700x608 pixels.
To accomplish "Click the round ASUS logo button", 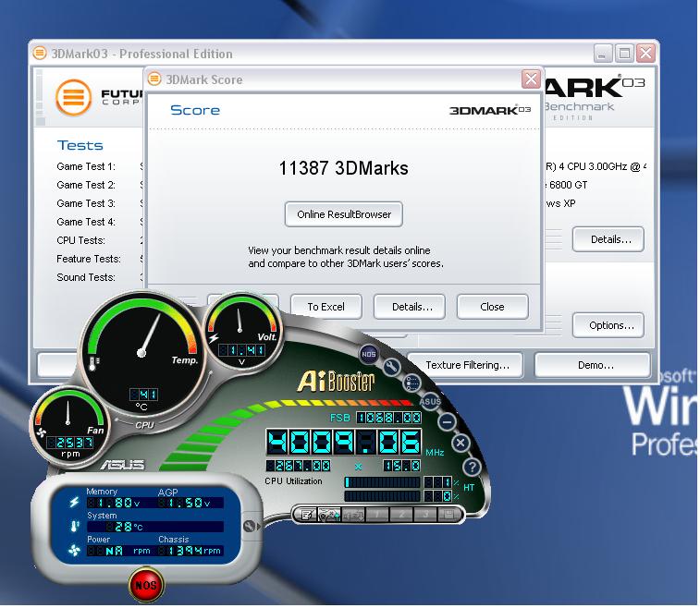I will pos(430,401).
